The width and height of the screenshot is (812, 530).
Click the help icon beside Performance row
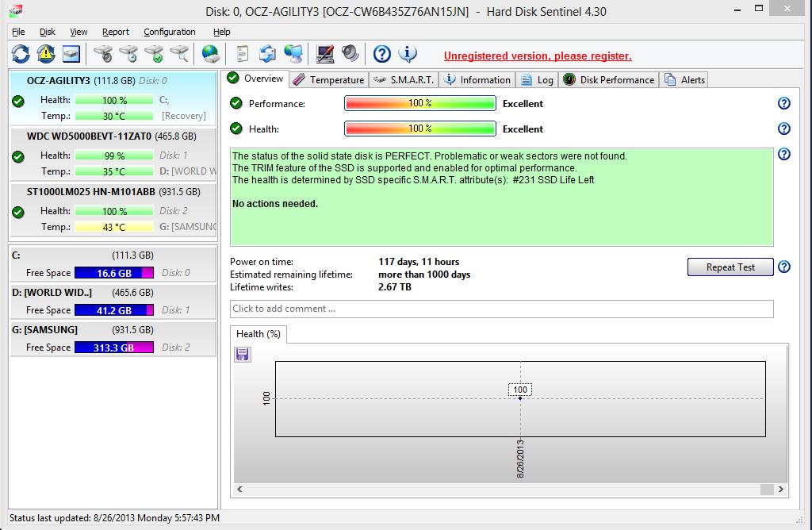pos(784,103)
